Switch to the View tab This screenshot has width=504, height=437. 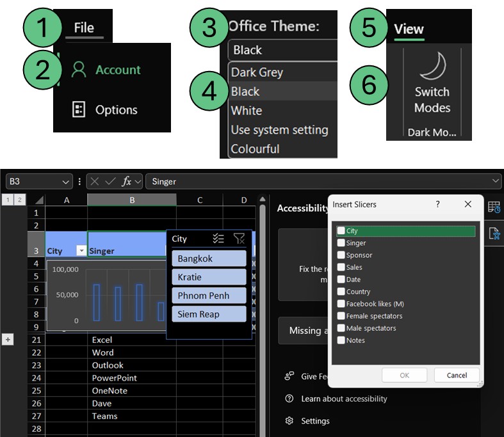pyautogui.click(x=409, y=29)
